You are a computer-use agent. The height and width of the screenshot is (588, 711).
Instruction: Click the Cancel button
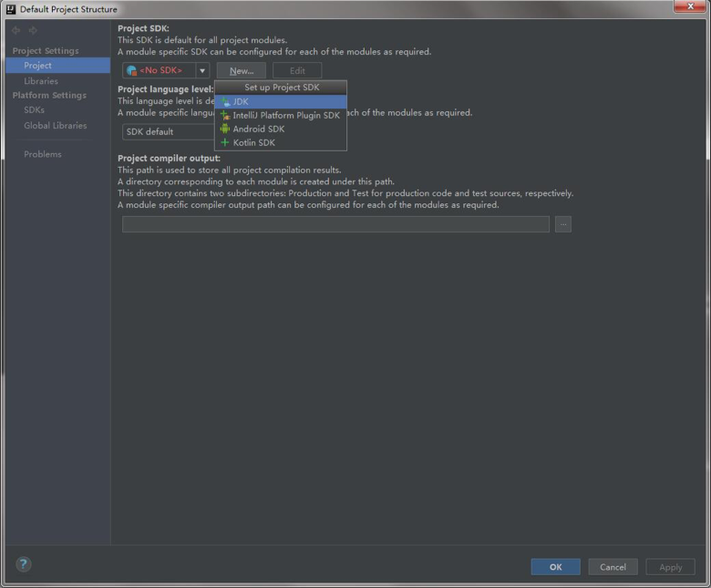613,567
